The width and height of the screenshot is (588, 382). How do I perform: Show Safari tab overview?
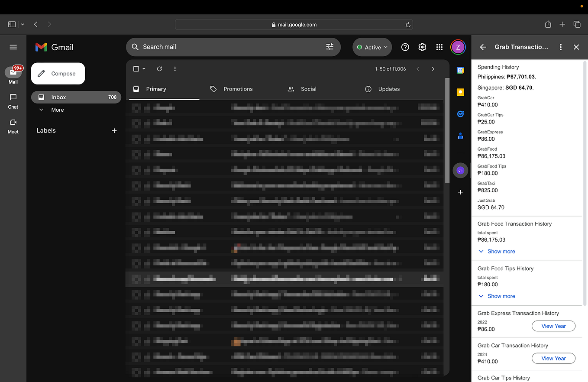(577, 25)
